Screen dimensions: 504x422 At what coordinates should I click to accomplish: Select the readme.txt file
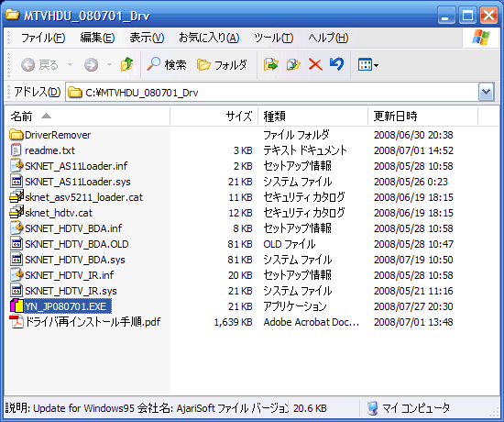point(49,150)
